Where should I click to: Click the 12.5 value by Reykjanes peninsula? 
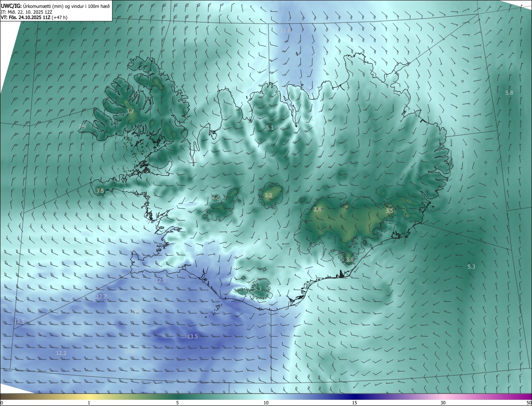[160, 281]
